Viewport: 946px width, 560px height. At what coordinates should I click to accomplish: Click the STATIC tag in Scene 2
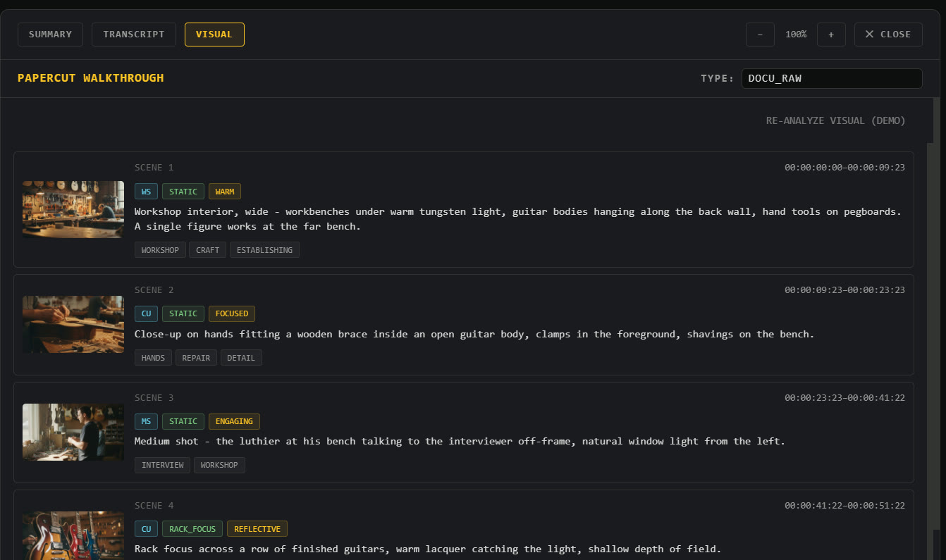point(183,313)
